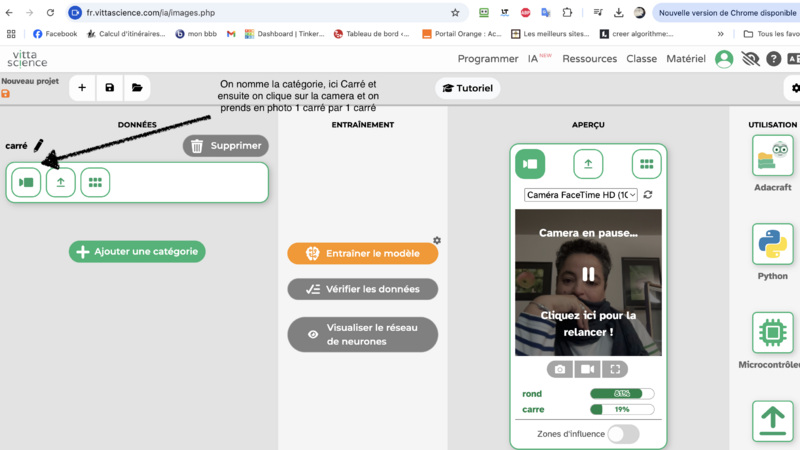Screen dimensions: 800x450
Task: Click the Entraîner le modèle button
Action: 362,254
